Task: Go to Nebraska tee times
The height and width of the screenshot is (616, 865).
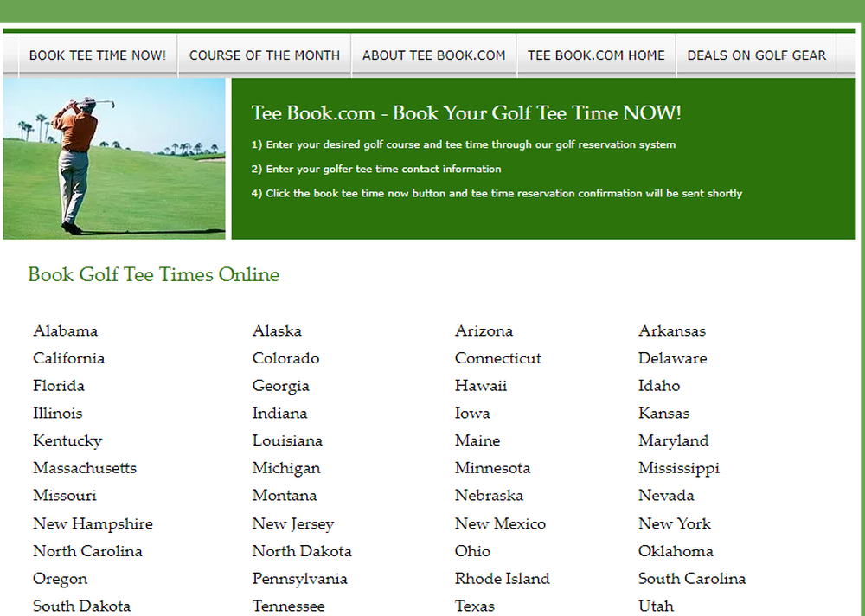Action: coord(490,495)
